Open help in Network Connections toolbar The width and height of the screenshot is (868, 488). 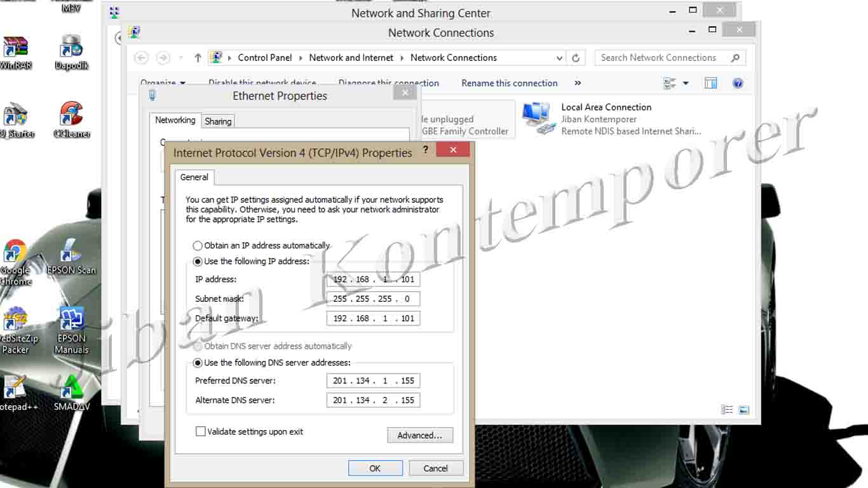click(738, 83)
